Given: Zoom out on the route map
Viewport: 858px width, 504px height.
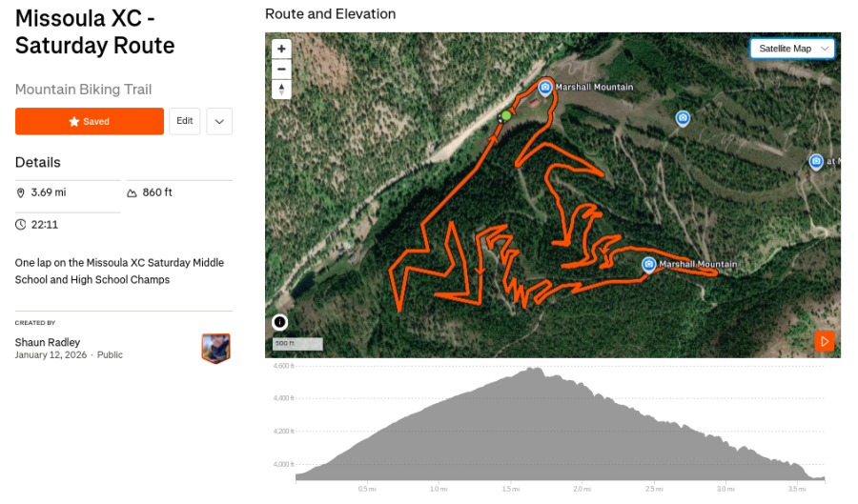Looking at the screenshot, I should (x=281, y=69).
